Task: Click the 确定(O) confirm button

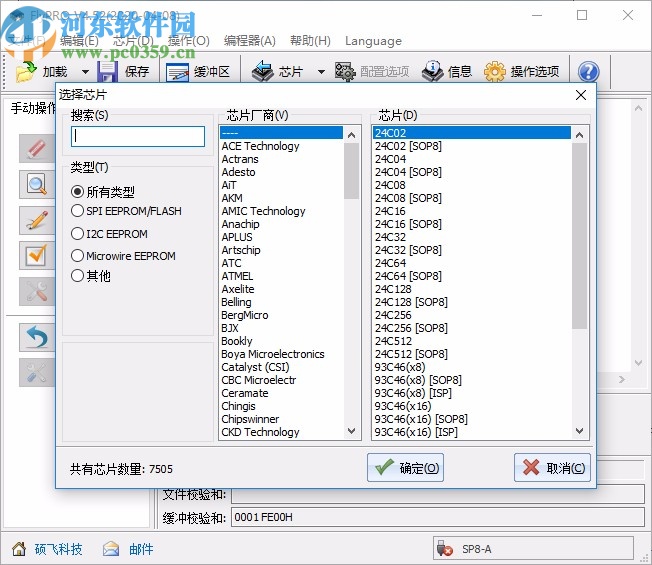Action: (x=405, y=468)
